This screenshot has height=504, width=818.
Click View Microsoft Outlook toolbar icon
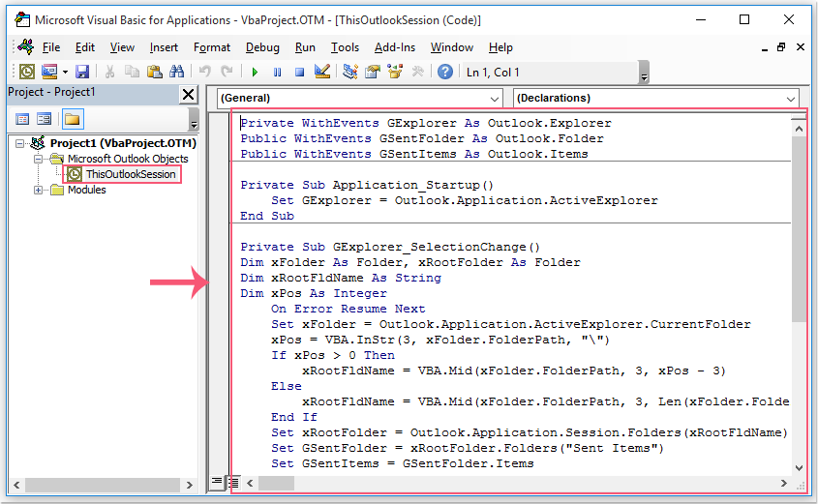coord(27,72)
